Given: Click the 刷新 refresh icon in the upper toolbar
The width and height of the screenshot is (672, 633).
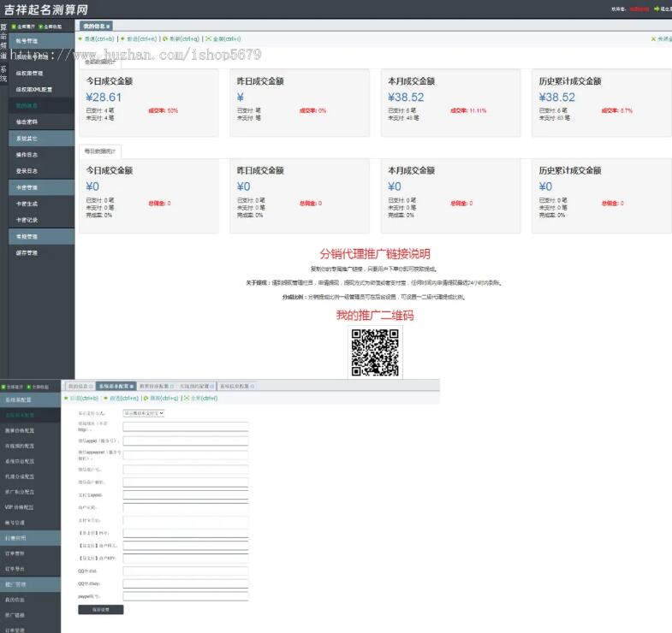Looking at the screenshot, I should point(165,39).
